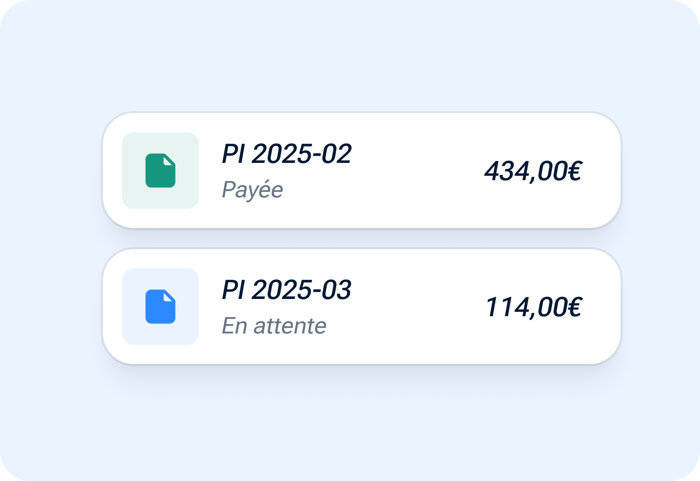Screen dimensions: 700x481
Task: Click the PI 2025-03 card's blank space before the amount
Action: coord(417,306)
